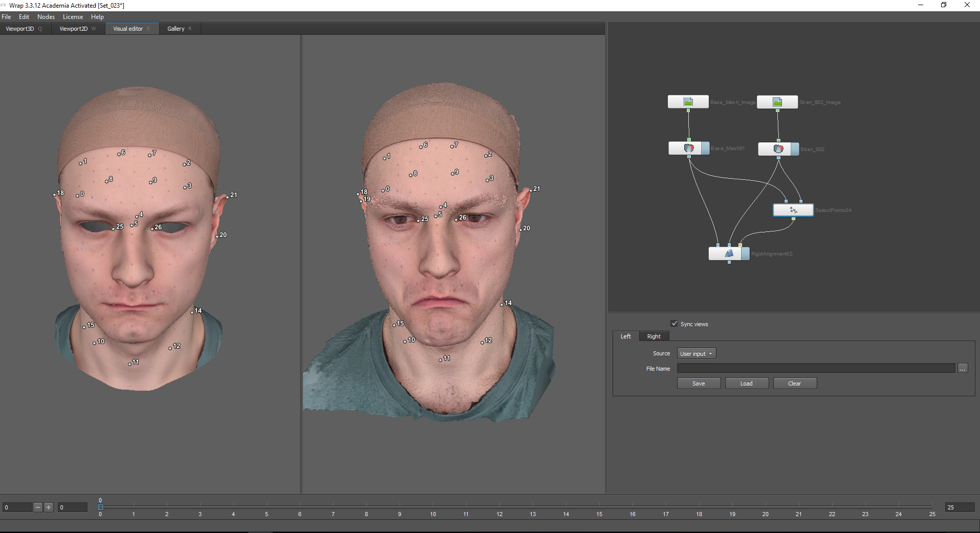The height and width of the screenshot is (533, 980).
Task: Select the Right points tab
Action: 654,336
